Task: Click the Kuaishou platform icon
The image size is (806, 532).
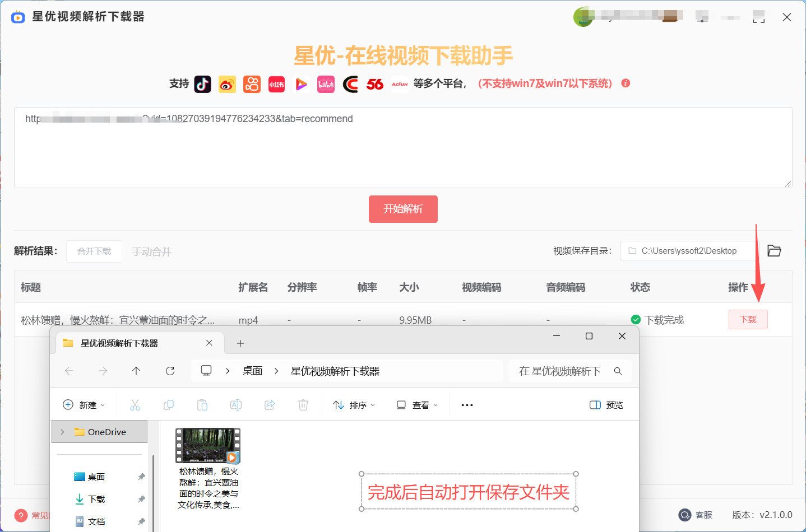Action: [x=252, y=84]
